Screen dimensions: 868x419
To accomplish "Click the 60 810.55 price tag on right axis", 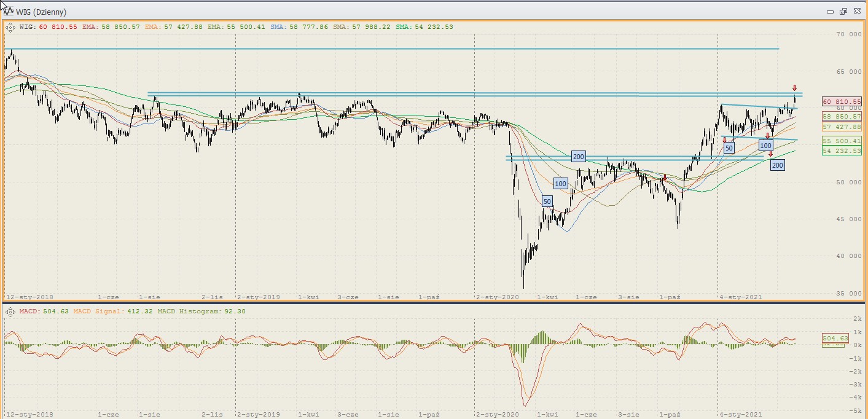I will coord(841,101).
